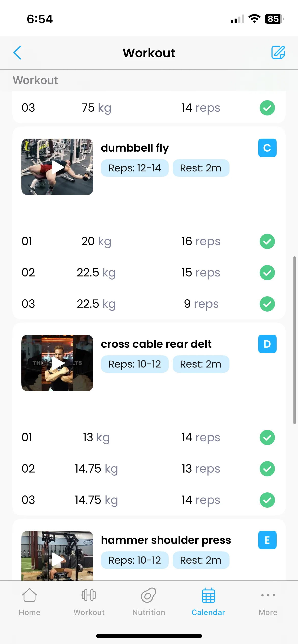Viewport: 298px width, 644px height.
Task: Play the dumbbell fly video thumbnail
Action: coord(57,167)
